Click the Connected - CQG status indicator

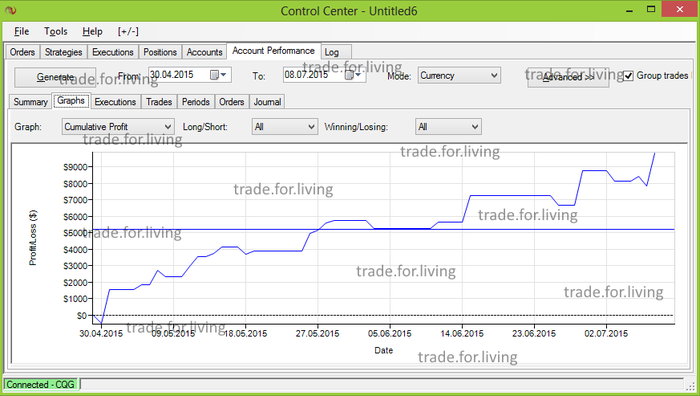[x=41, y=384]
